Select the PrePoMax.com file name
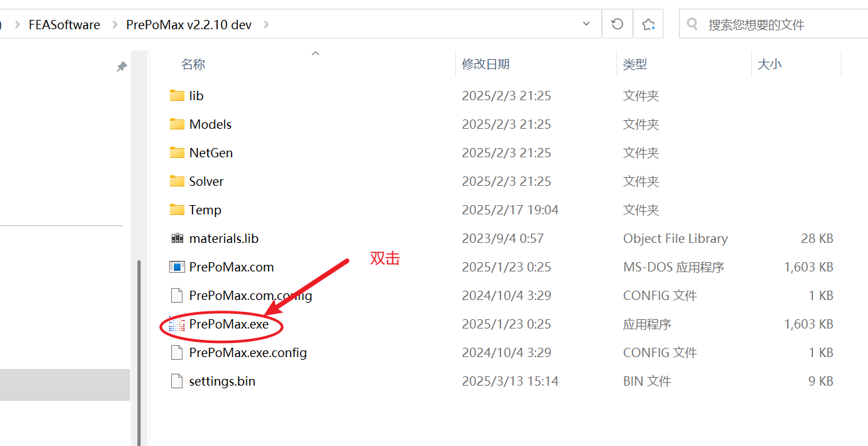 (232, 267)
